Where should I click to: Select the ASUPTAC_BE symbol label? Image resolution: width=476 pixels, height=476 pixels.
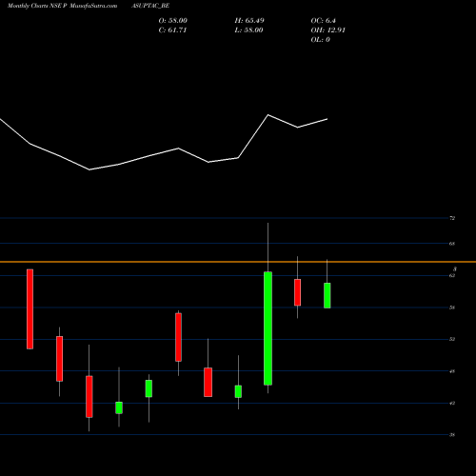click(150, 6)
